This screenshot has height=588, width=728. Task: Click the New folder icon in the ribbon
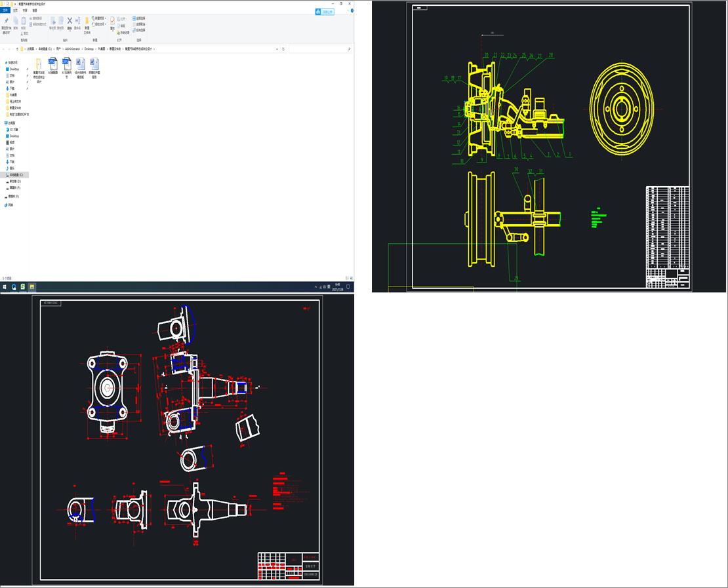(87, 22)
